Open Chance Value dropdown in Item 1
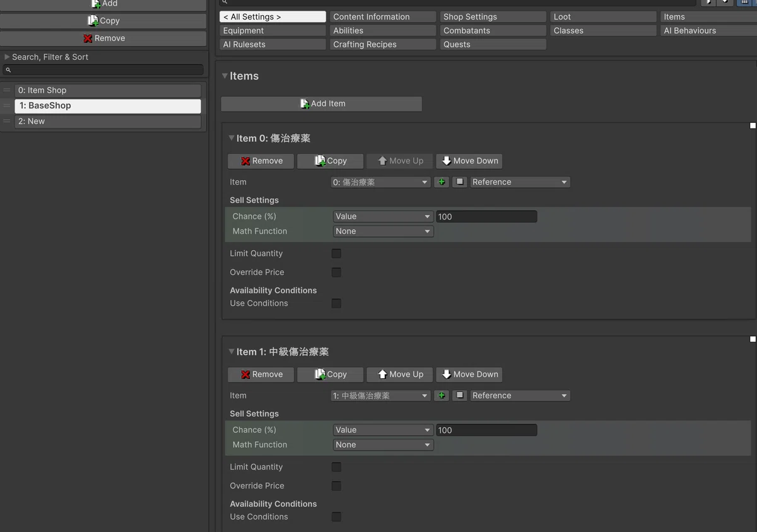This screenshot has height=532, width=757. 383,430
